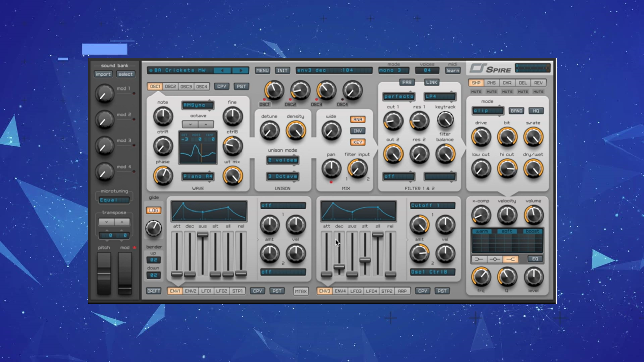
Task: Select the middle EQ peak shape icon
Action: tap(495, 259)
